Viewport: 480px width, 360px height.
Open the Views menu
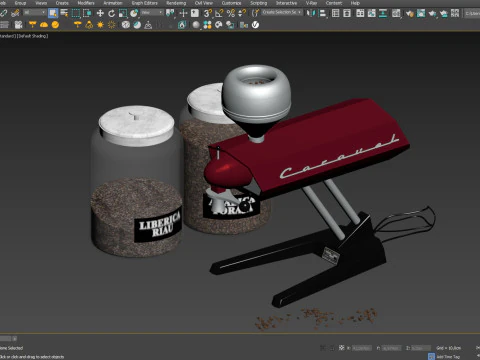tap(41, 3)
